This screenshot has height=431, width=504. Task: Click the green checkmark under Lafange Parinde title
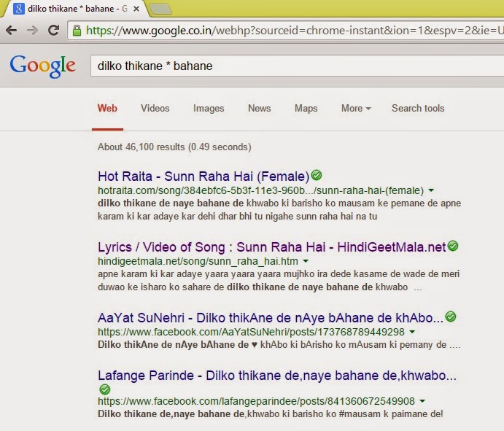pyautogui.click(x=105, y=389)
